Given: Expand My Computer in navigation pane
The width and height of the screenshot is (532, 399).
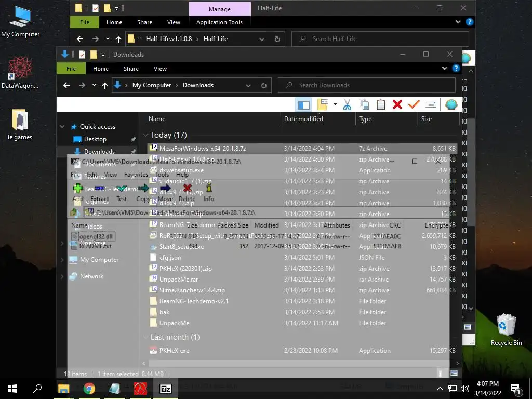Looking at the screenshot, I should 62,260.
